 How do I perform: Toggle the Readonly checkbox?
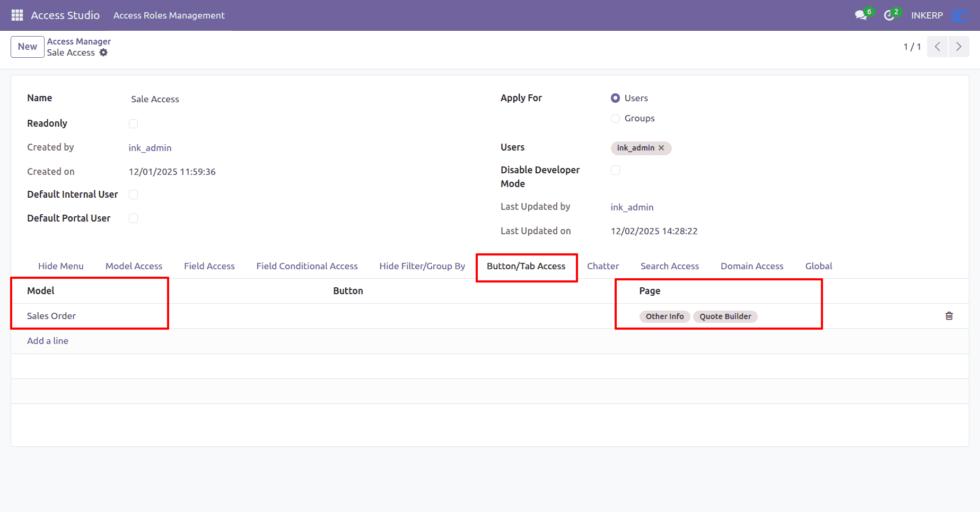(134, 123)
